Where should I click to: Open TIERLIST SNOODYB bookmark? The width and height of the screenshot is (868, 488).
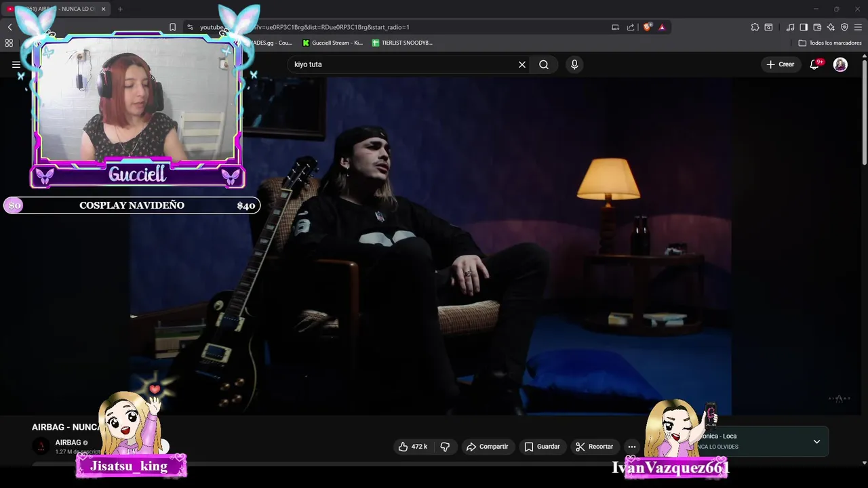pyautogui.click(x=402, y=43)
